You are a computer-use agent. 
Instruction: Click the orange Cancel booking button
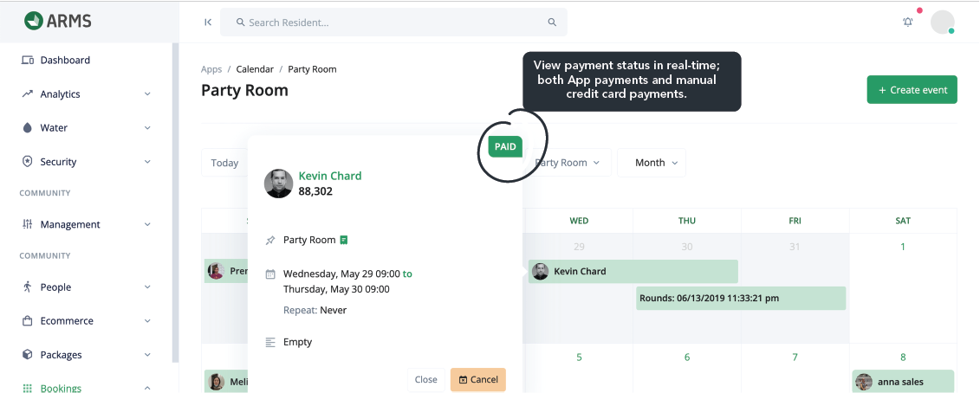[478, 379]
